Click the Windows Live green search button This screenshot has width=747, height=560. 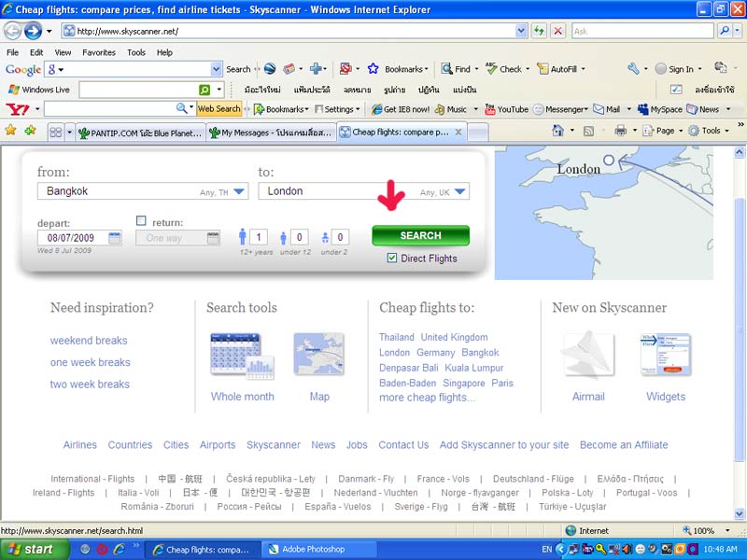pos(204,90)
